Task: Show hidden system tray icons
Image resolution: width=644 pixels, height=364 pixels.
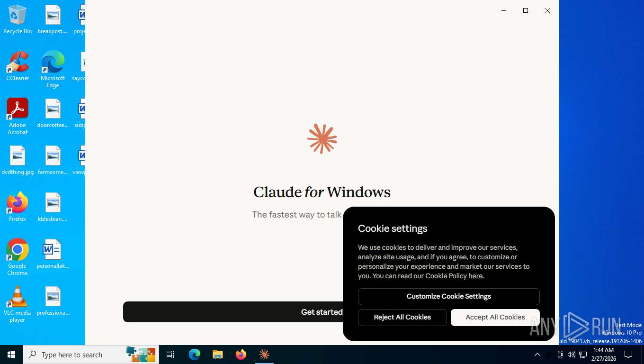Action: [x=537, y=355]
